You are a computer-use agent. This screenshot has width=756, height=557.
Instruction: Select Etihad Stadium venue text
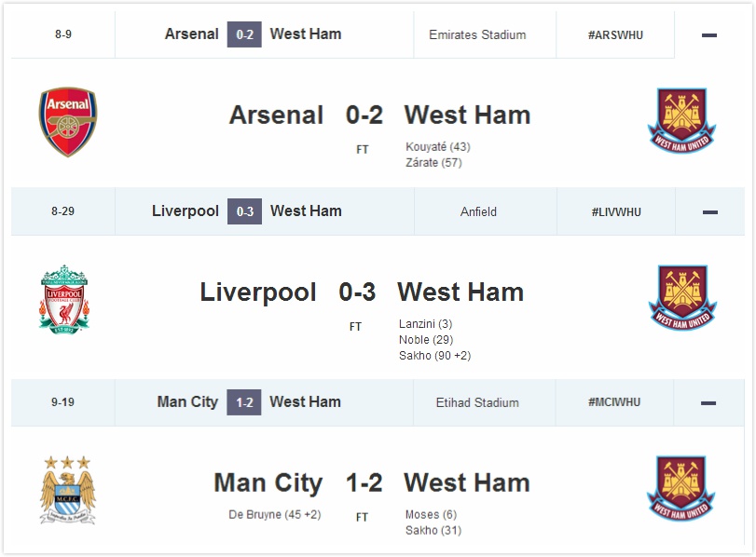click(x=477, y=403)
